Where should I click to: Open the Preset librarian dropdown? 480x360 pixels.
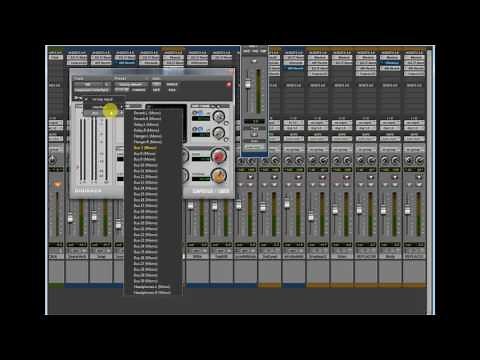tap(131, 84)
